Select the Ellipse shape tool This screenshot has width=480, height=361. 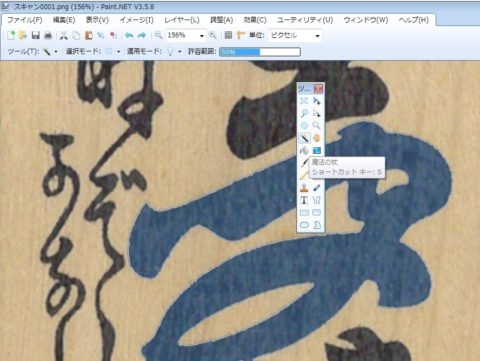click(304, 225)
